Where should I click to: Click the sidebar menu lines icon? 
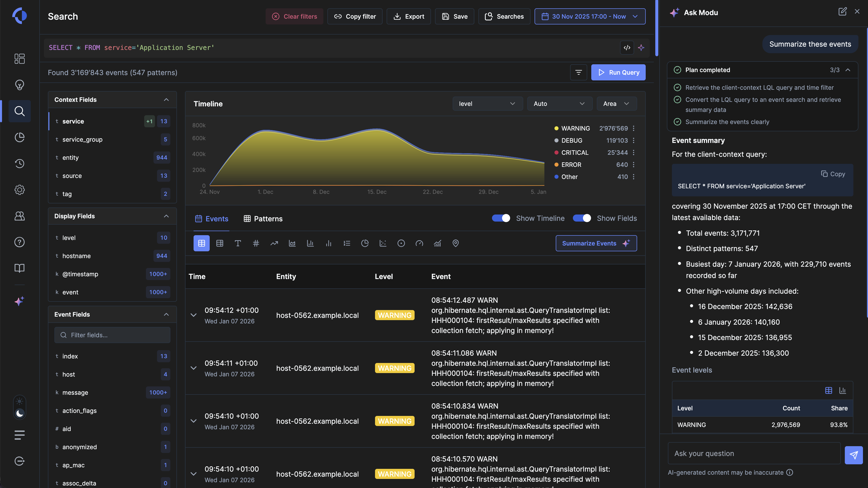click(x=20, y=435)
